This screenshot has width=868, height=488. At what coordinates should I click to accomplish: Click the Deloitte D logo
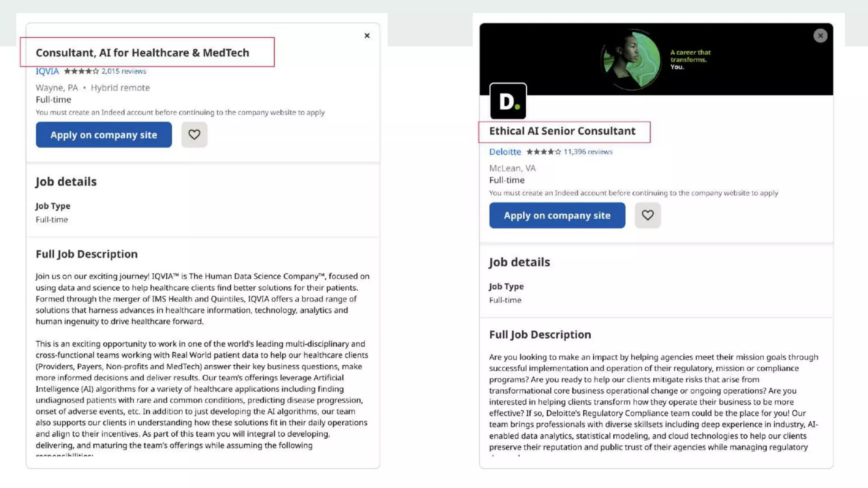pos(508,102)
